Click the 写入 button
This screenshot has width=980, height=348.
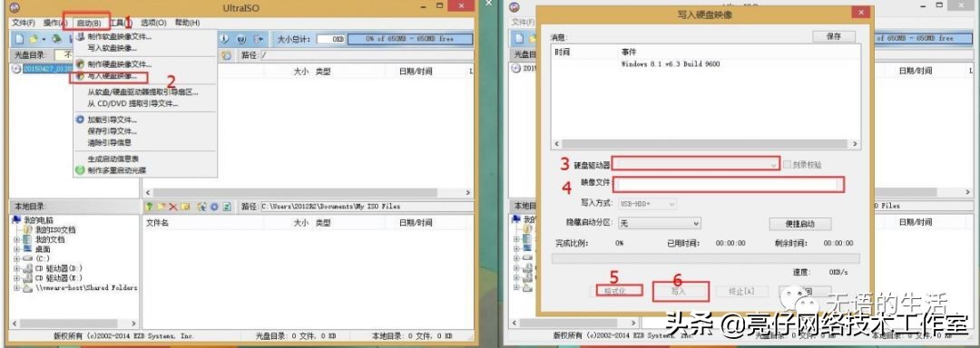click(679, 291)
